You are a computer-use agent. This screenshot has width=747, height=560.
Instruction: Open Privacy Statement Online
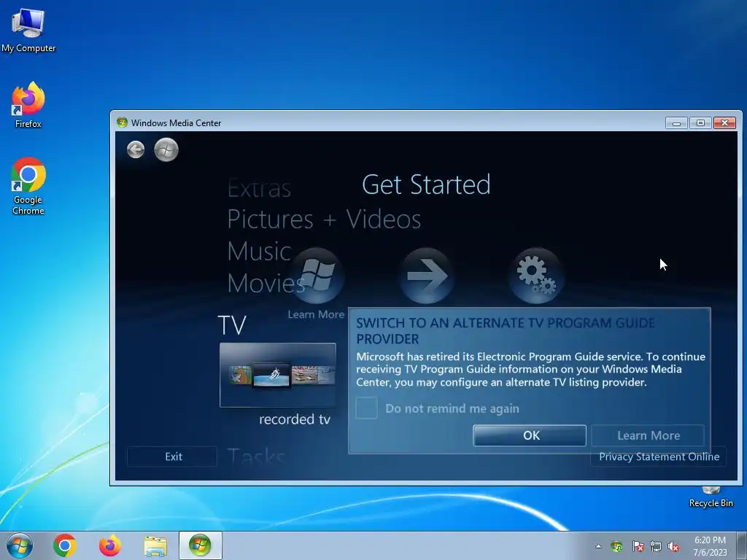point(659,456)
